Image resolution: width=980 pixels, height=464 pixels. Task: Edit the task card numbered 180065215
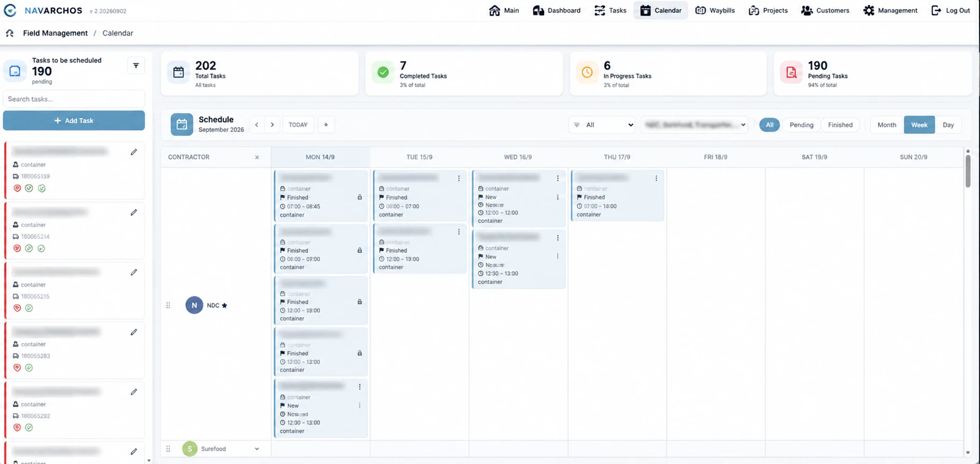[x=134, y=272]
